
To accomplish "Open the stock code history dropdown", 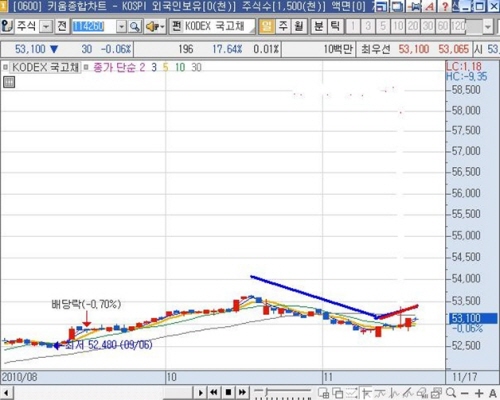I will (121, 26).
